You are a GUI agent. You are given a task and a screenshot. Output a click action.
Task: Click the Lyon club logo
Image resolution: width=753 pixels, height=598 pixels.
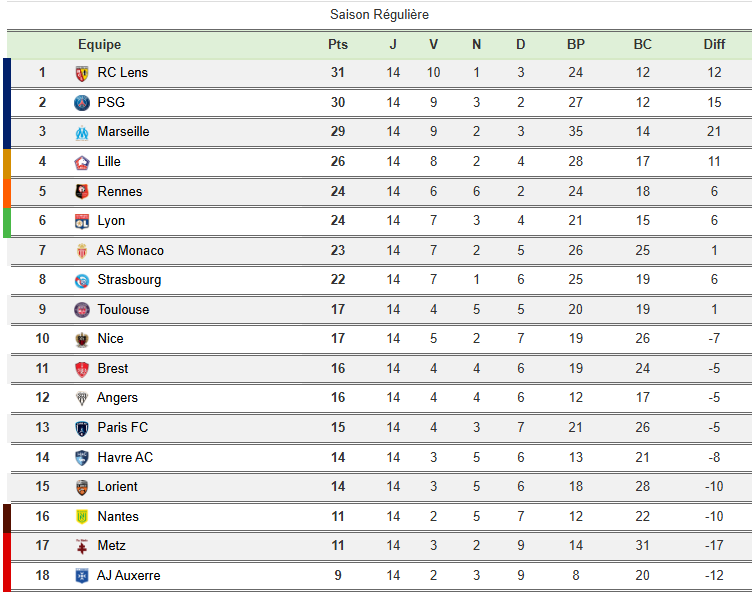tap(82, 221)
